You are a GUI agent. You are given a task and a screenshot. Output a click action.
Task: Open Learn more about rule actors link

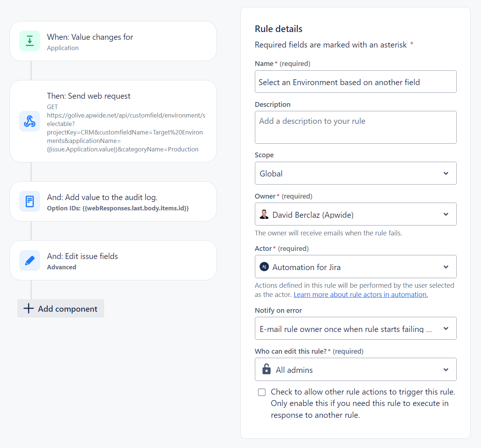click(361, 295)
